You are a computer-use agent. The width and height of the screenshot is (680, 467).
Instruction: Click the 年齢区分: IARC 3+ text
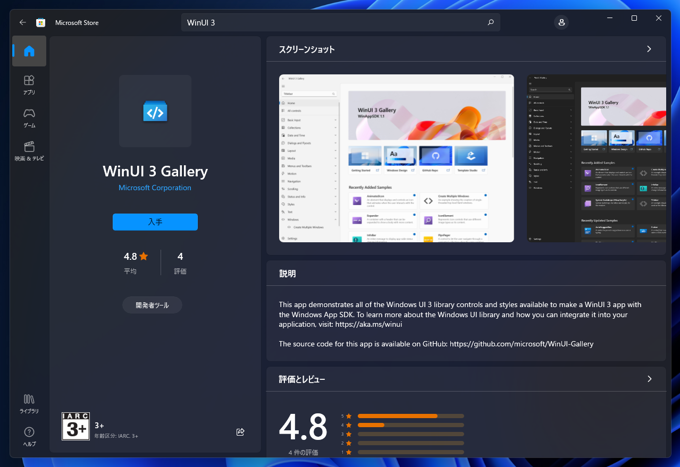[116, 436]
